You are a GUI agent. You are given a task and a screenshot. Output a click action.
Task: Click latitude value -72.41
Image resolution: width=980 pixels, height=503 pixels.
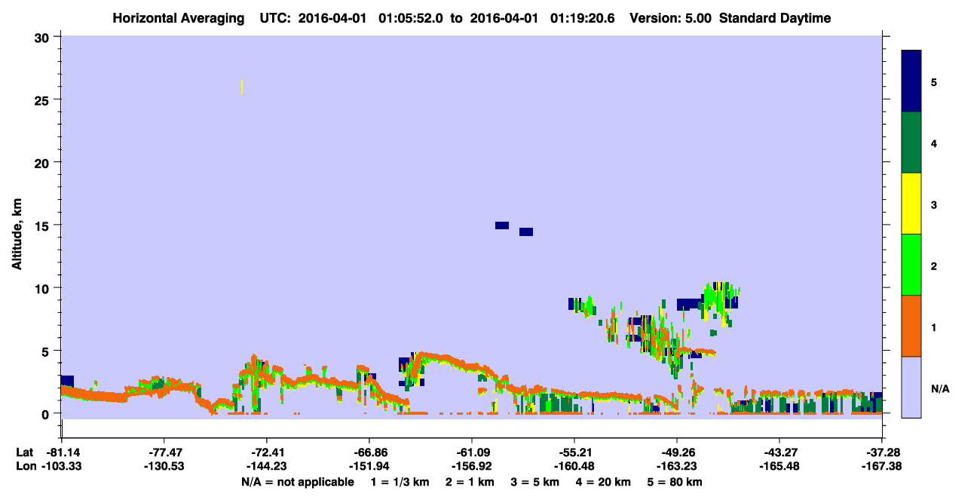coord(266,452)
